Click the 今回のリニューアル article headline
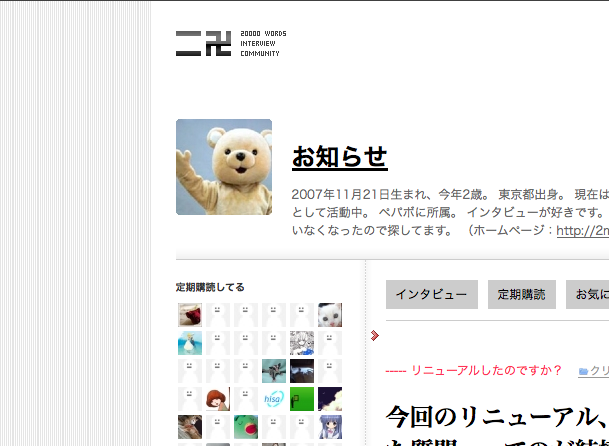609x446 pixels. [x=497, y=417]
